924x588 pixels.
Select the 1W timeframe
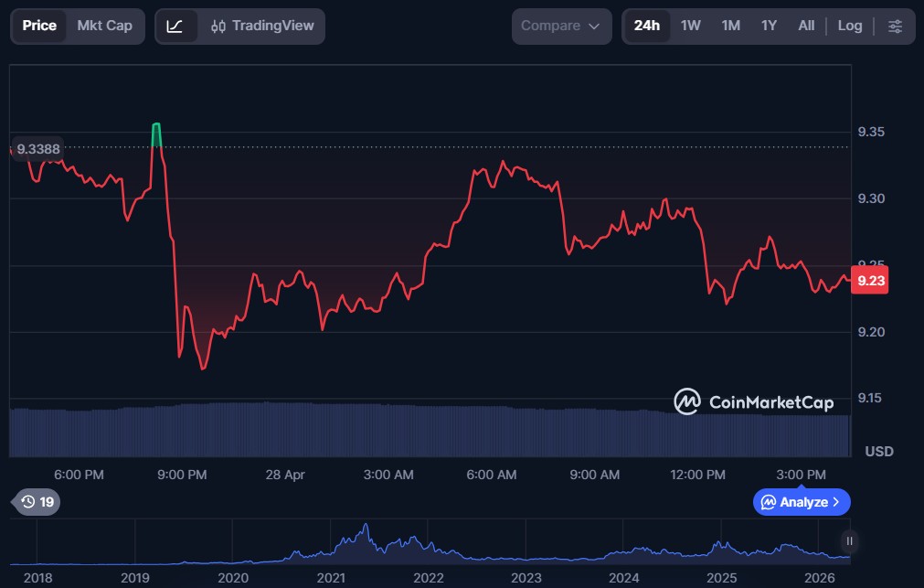[x=690, y=26]
